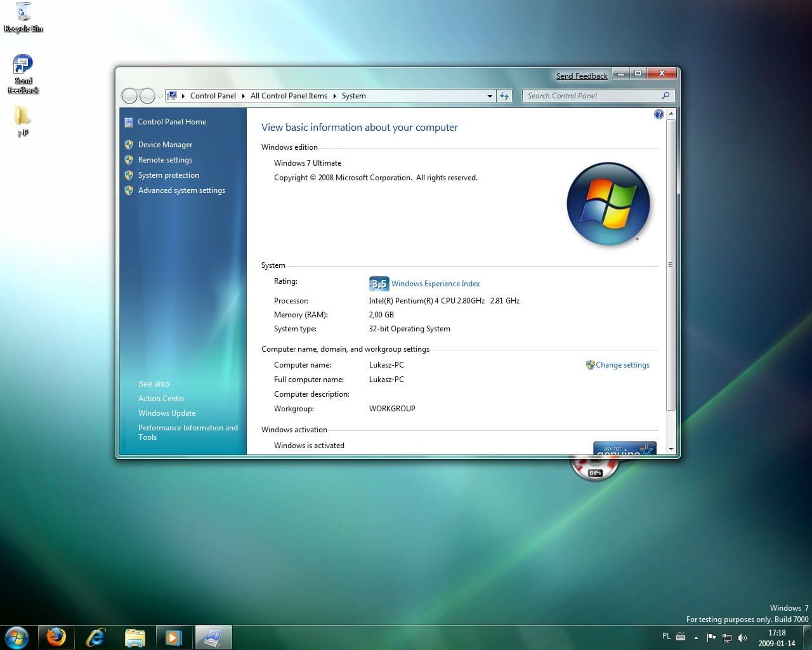The image size is (812, 650).
Task: Open the yellow folder on desktop
Action: (23, 121)
